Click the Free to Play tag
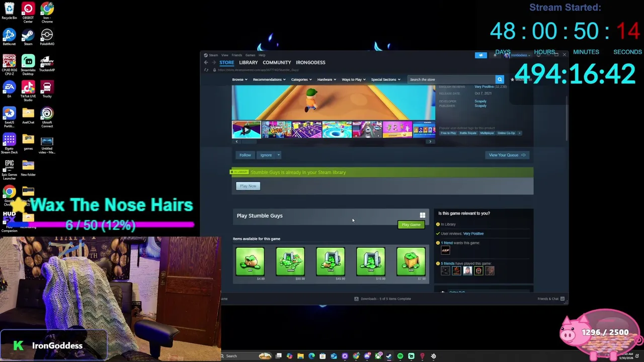Image resolution: width=644 pixels, height=362 pixels. (x=448, y=133)
